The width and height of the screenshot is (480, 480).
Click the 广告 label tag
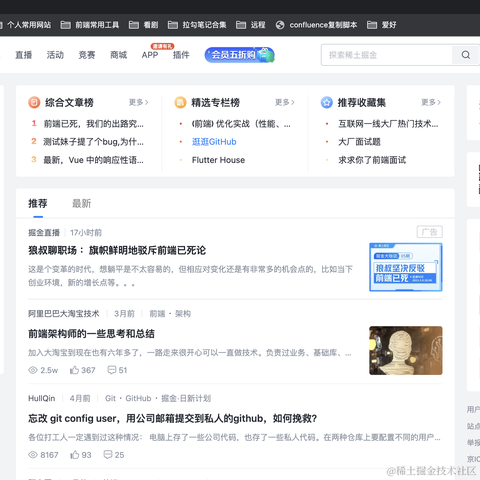click(430, 232)
